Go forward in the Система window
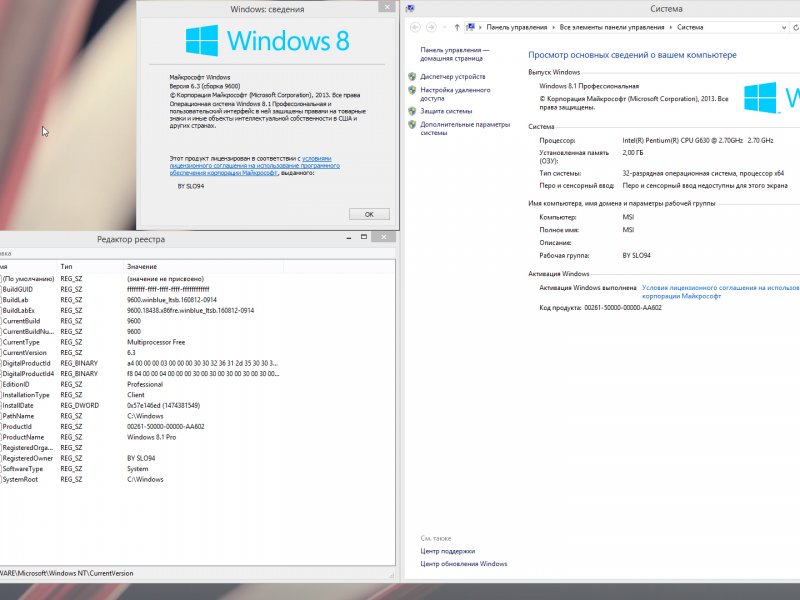The width and height of the screenshot is (800, 600). click(x=432, y=28)
